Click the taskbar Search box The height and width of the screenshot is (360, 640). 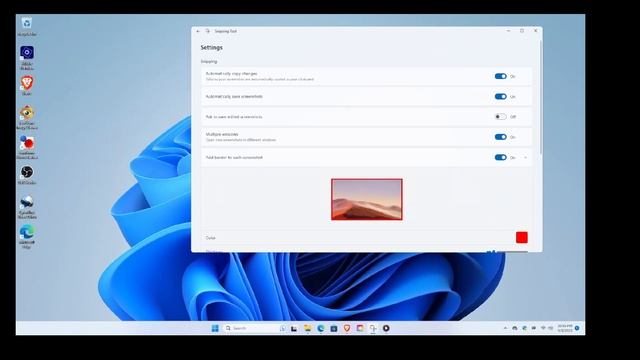pyautogui.click(x=255, y=328)
